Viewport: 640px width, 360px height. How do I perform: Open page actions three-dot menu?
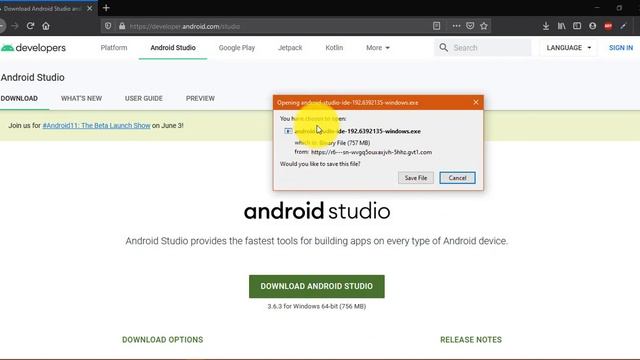point(456,26)
